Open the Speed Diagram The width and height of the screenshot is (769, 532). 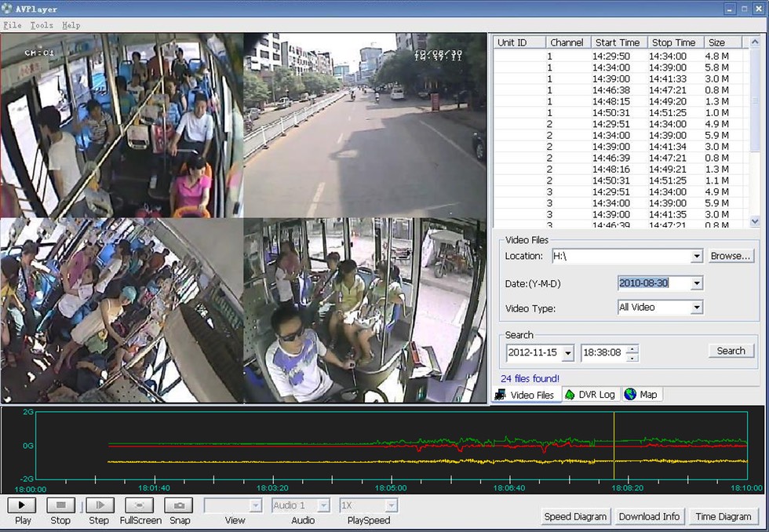575,516
